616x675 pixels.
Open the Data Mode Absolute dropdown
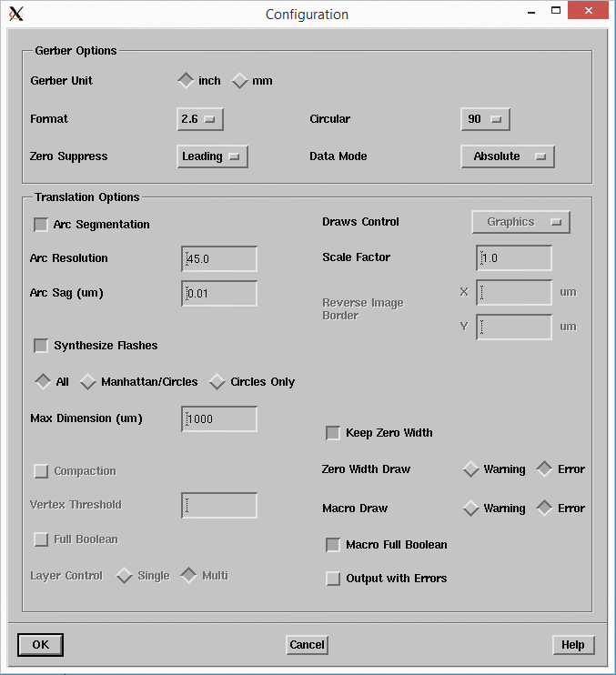pos(508,156)
